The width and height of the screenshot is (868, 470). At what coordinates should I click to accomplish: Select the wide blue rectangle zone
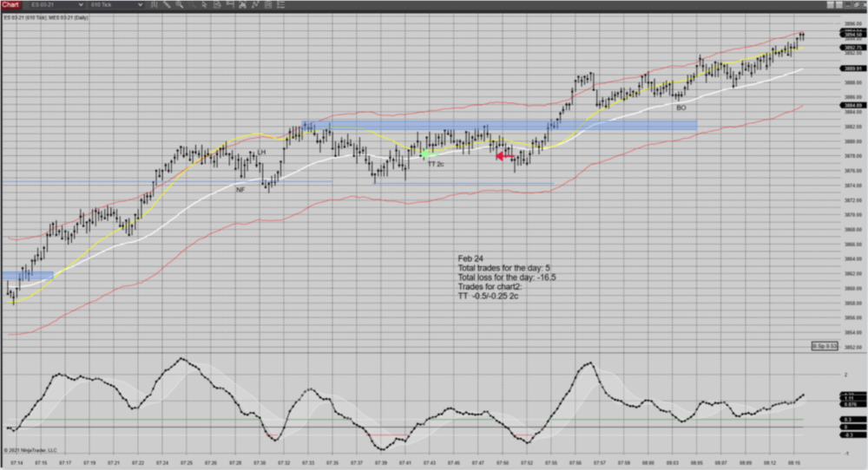coord(499,125)
